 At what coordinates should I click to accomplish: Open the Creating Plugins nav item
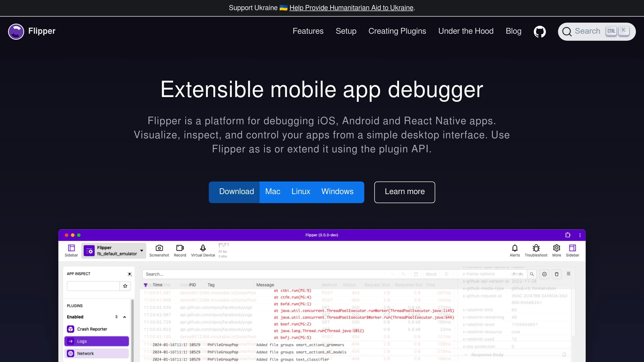pos(397,31)
